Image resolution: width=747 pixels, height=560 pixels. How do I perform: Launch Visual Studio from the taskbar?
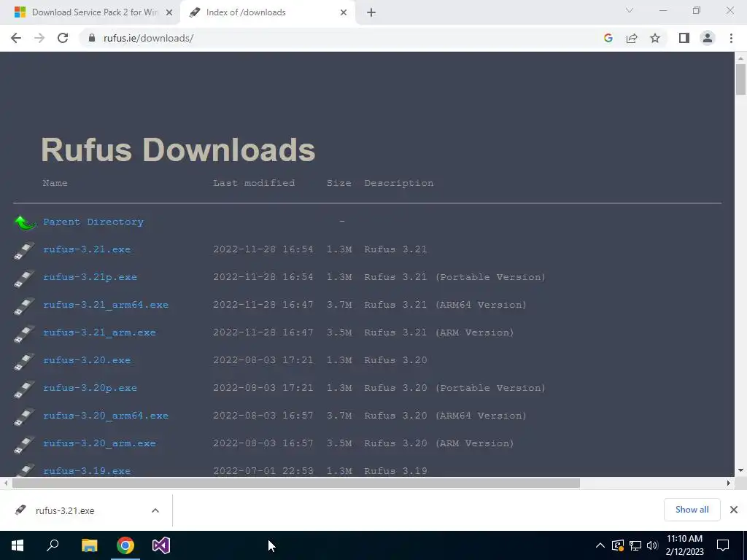click(161, 545)
